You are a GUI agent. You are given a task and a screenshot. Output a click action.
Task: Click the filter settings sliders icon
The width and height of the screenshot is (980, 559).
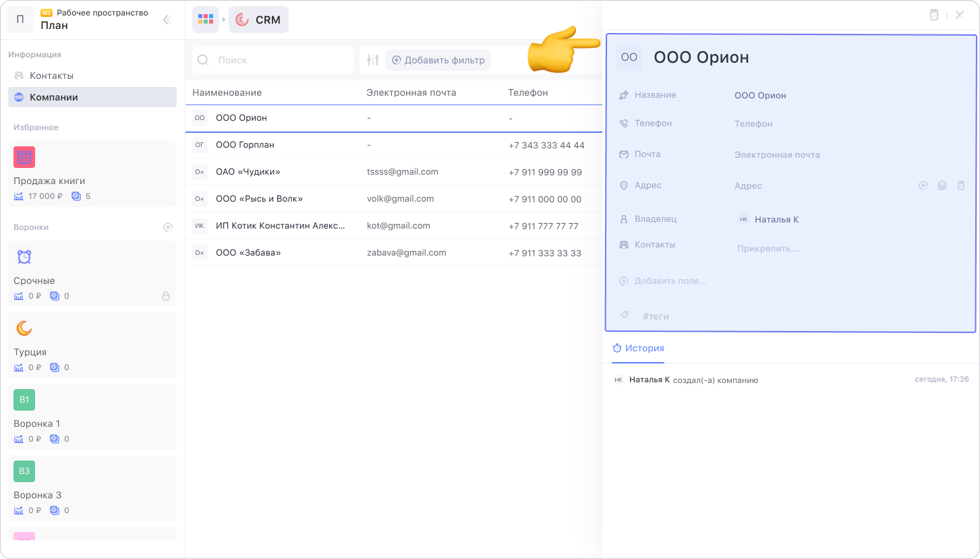[373, 60]
